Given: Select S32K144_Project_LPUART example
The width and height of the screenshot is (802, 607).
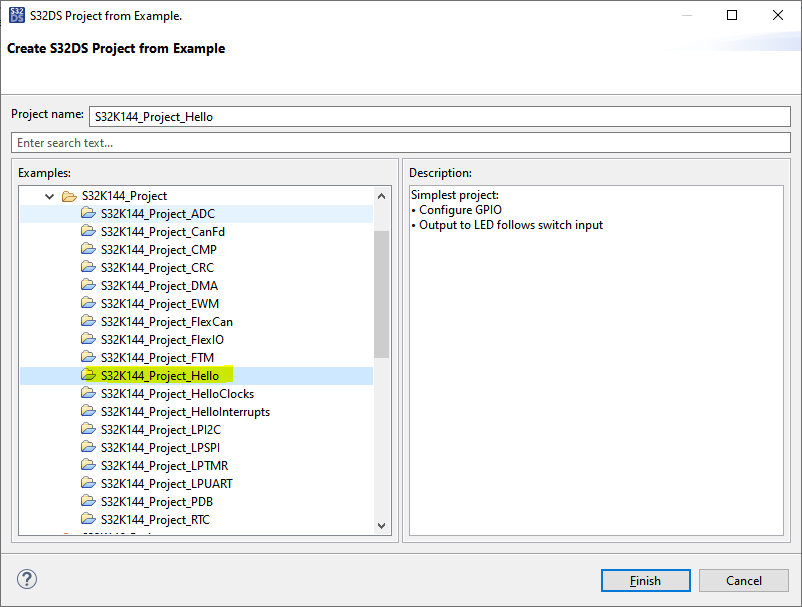Looking at the screenshot, I should (x=167, y=484).
